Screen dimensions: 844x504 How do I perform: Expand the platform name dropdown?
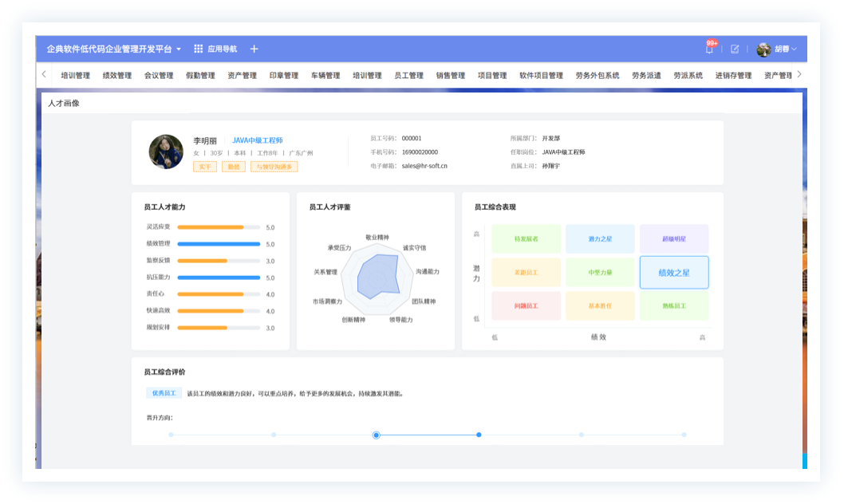(x=179, y=49)
